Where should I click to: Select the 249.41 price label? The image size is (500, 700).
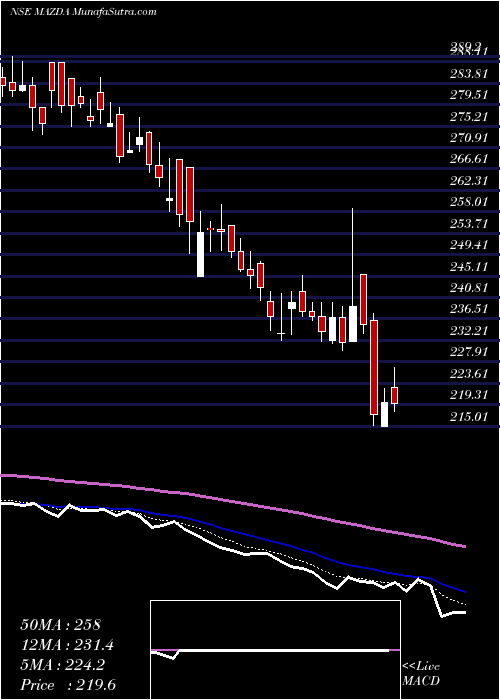tap(468, 246)
